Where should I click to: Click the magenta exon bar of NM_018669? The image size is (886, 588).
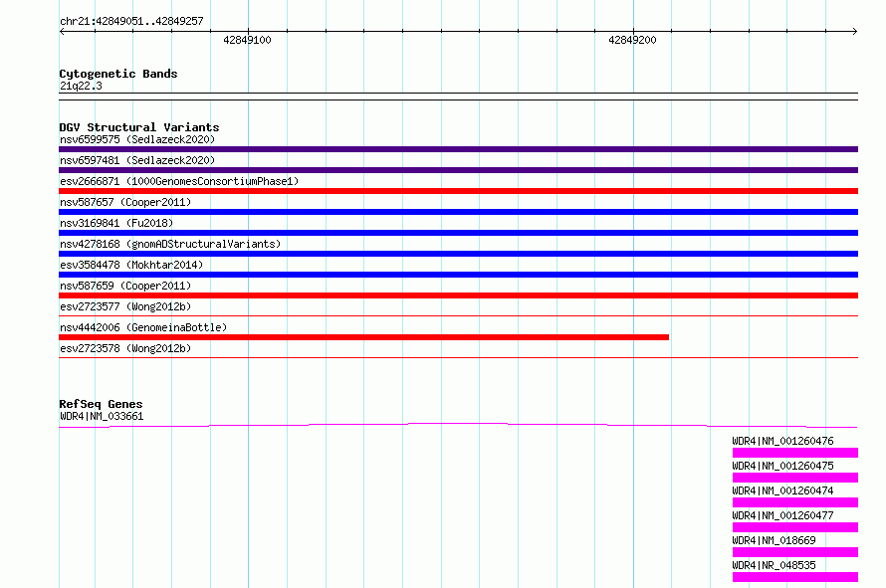(795, 552)
